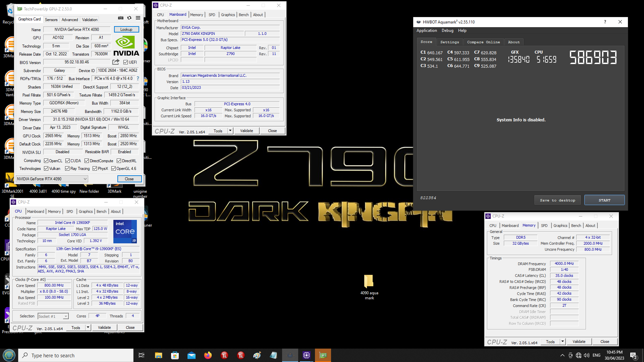Expand Tools dropdown arrow in Mainboard CPU-Z window
Viewport: 644px width, 362px height.
[230, 131]
